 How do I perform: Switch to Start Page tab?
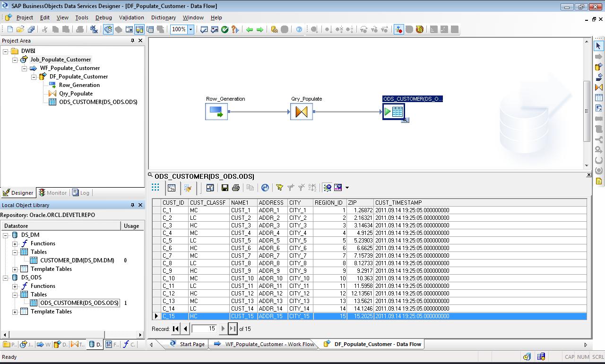click(187, 344)
